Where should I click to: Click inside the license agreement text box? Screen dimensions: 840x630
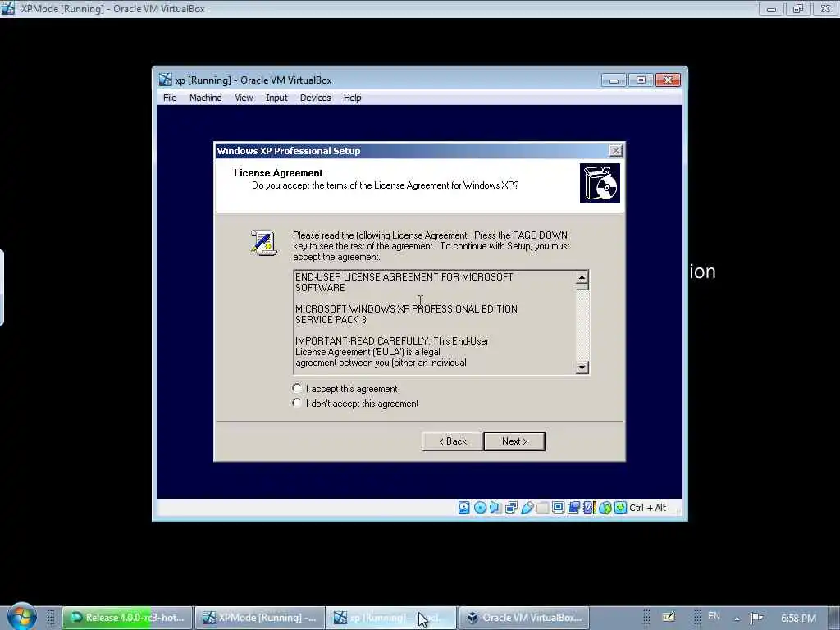435,322
